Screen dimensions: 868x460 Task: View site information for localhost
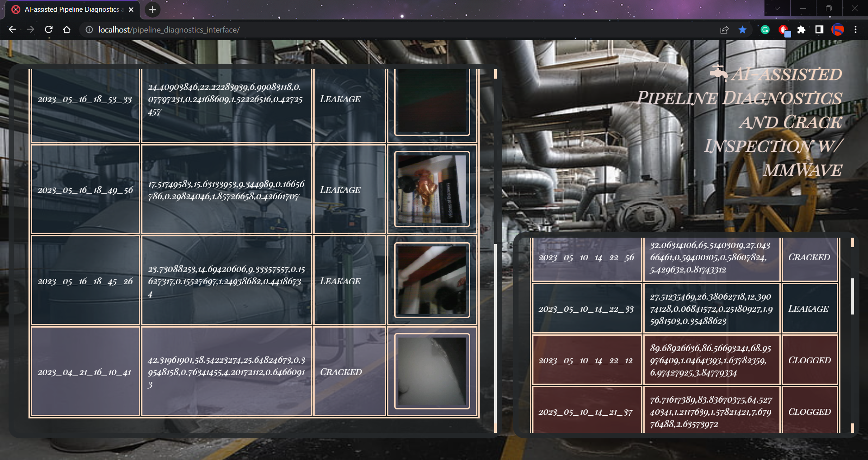(89, 30)
